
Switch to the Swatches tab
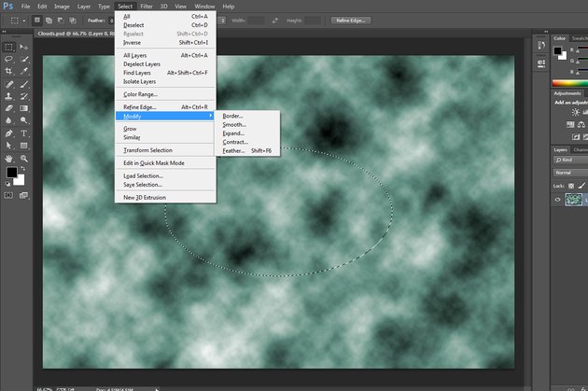click(x=579, y=38)
